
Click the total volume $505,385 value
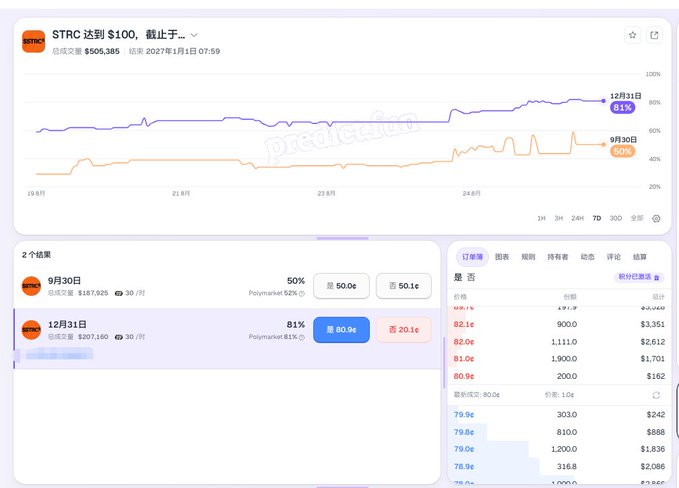click(x=102, y=51)
